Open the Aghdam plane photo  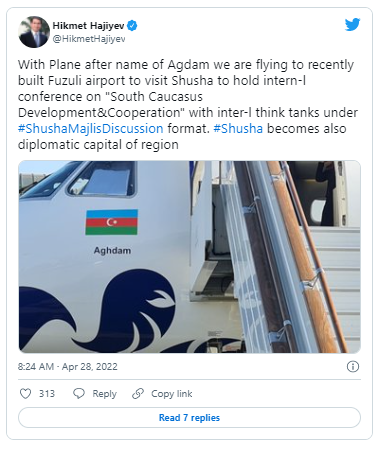[x=189, y=257]
